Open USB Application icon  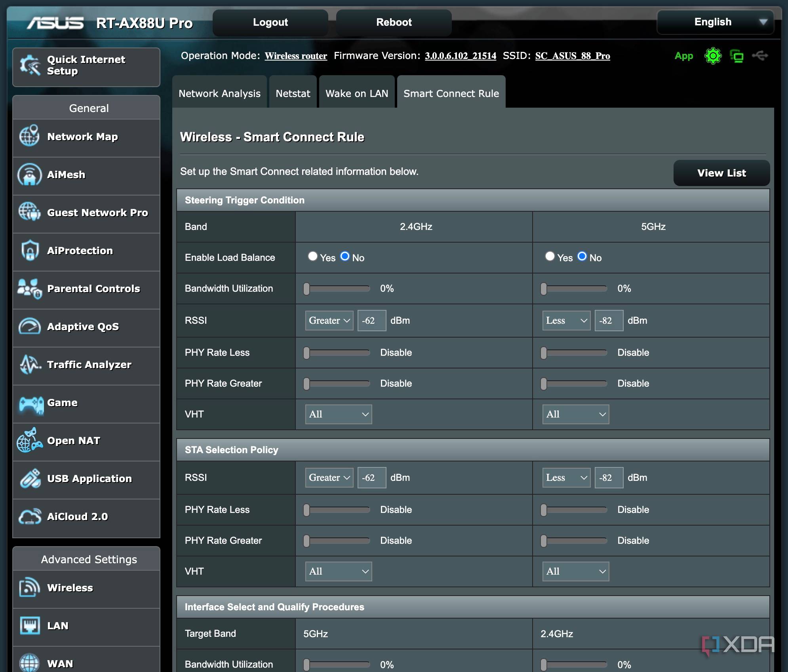point(30,478)
